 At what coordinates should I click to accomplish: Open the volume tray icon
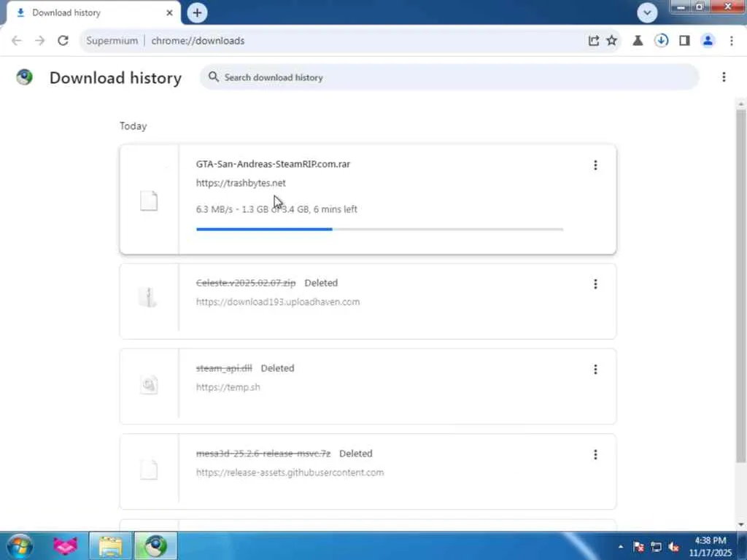tap(673, 547)
